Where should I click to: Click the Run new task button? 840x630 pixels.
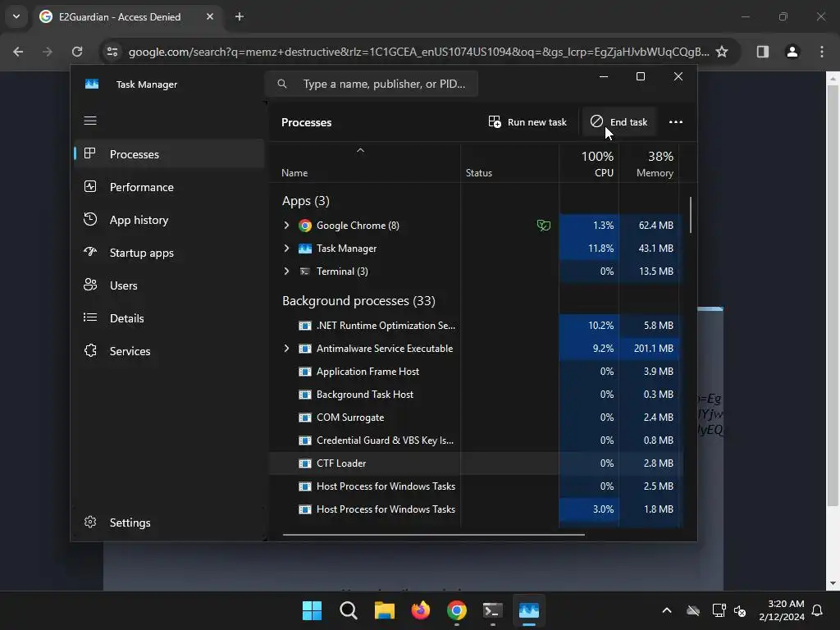point(527,122)
